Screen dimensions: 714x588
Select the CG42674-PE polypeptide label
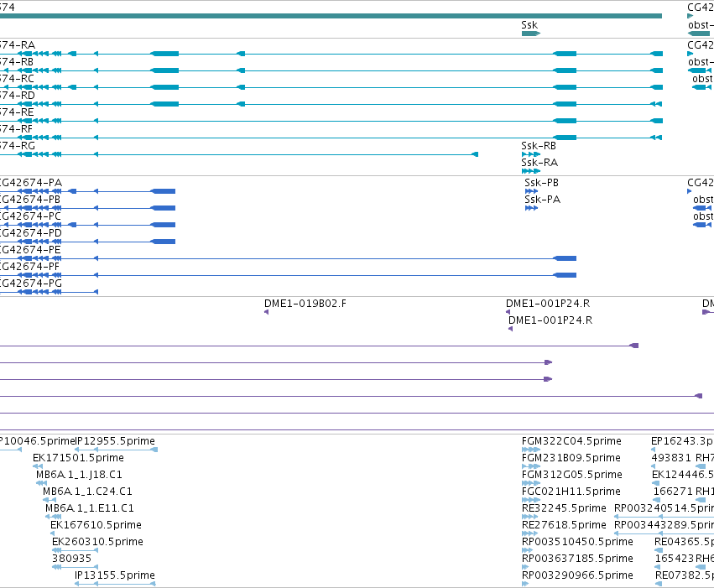30,250
